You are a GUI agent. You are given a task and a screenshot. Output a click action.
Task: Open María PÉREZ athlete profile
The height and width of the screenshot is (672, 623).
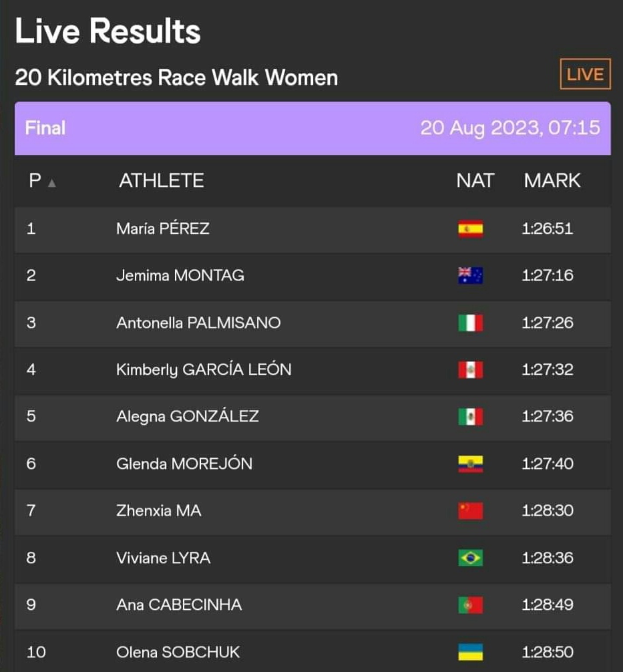[x=163, y=228]
